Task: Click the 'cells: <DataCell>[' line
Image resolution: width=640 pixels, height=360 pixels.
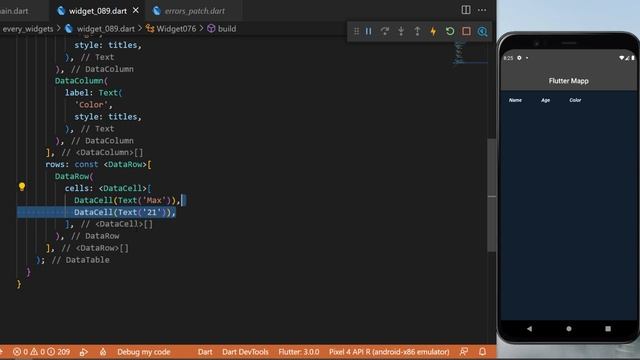Action: [x=108, y=188]
